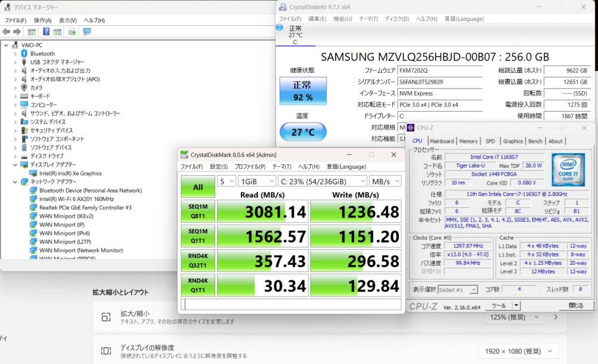Click the Intel Core i7 logo in CPU-Z

(x=568, y=167)
